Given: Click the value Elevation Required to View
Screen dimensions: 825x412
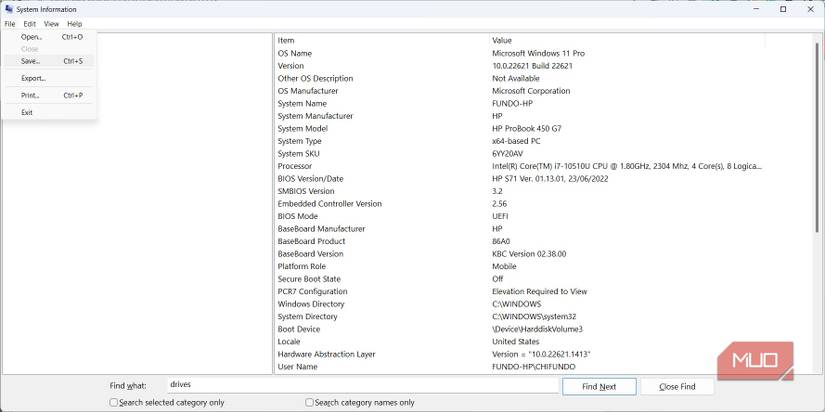Looking at the screenshot, I should pos(539,292).
